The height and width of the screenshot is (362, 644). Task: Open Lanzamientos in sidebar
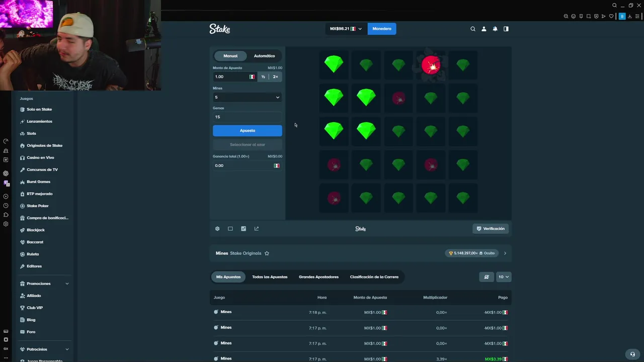[x=39, y=121]
